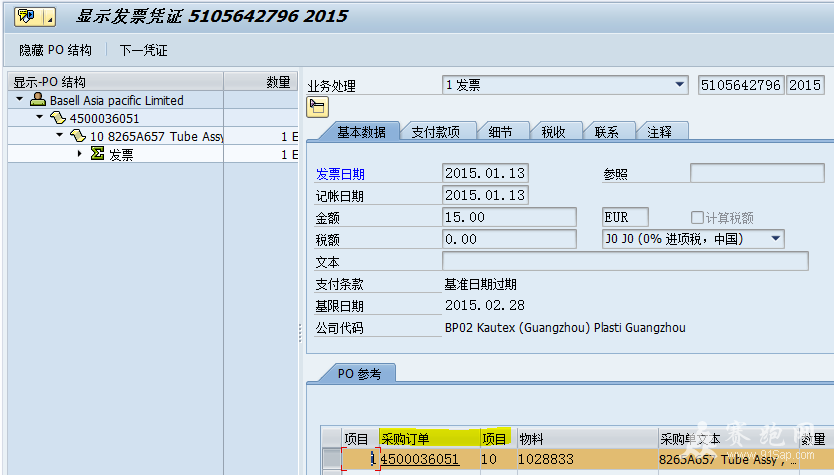The height and width of the screenshot is (475, 834).
Task: Click the 下一凭证 button
Action: [143, 50]
